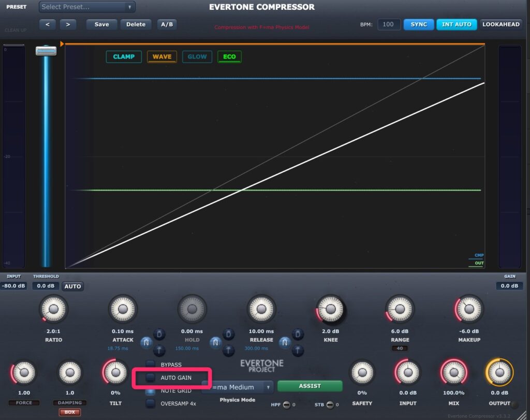Click the Knee knob
The image size is (530, 420).
(x=330, y=310)
